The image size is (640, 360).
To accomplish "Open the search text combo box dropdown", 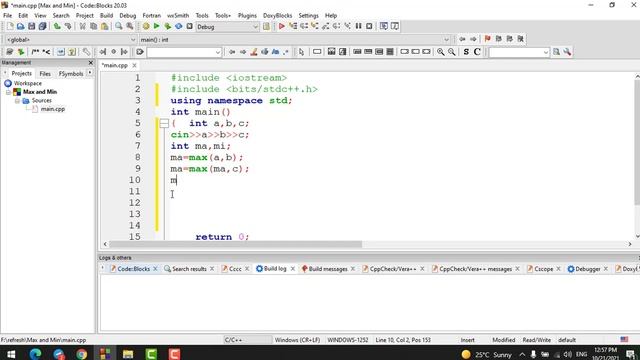I will tap(218, 52).
